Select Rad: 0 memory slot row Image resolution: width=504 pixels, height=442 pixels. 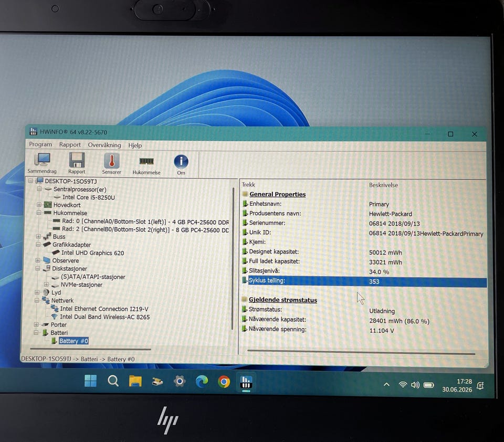tap(145, 222)
